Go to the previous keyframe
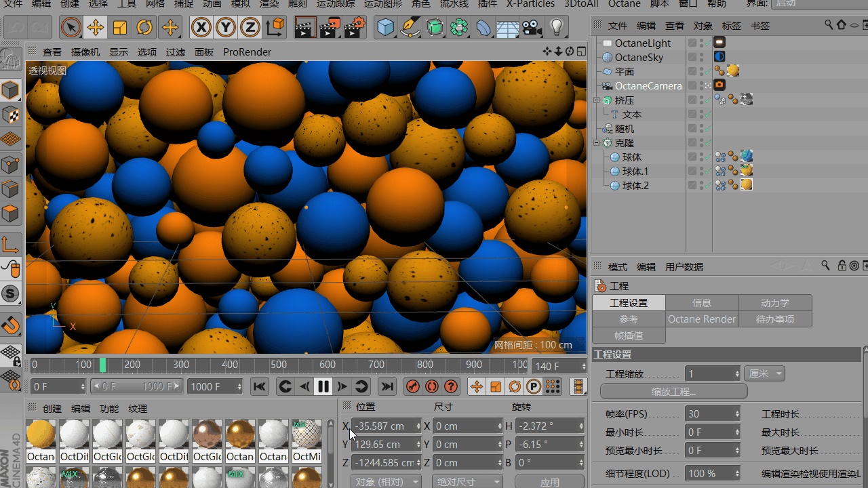The width and height of the screenshot is (868, 488). click(x=285, y=386)
